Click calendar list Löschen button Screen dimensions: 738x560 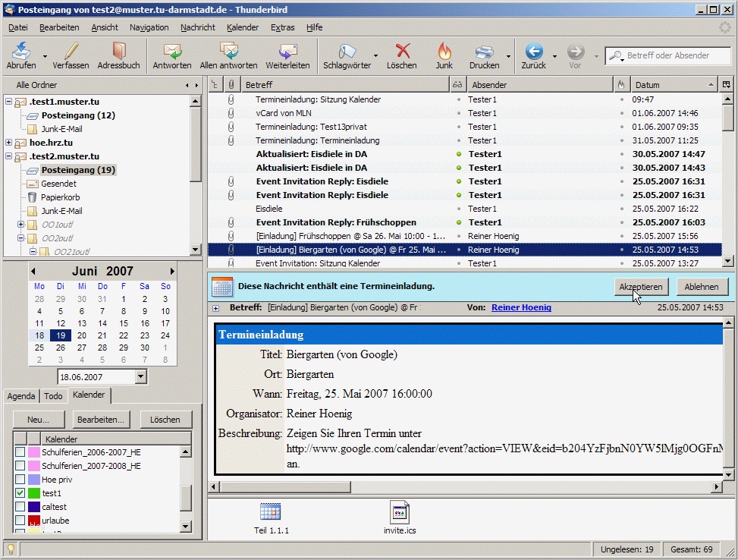(x=165, y=420)
